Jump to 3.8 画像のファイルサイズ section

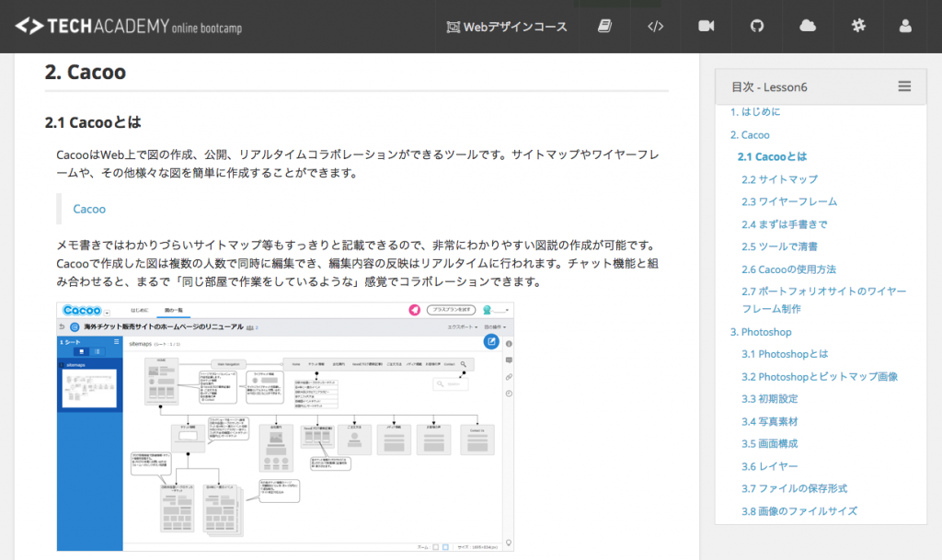point(799,511)
